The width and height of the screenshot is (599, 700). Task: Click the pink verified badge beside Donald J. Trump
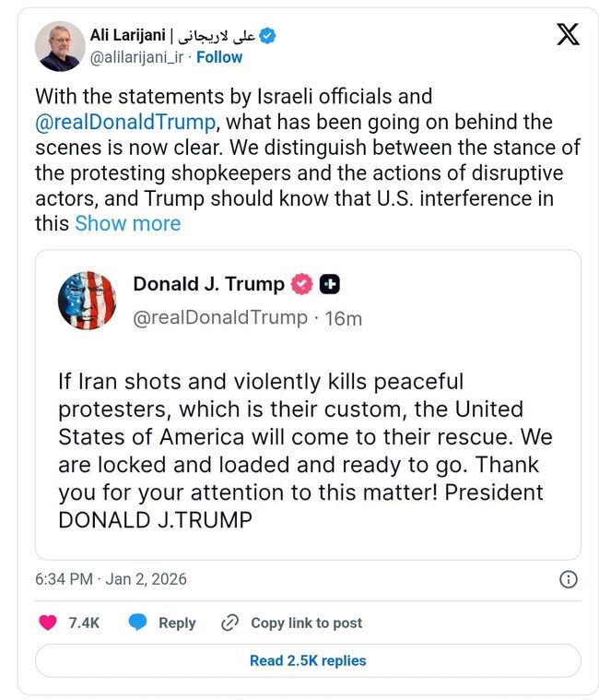(302, 284)
